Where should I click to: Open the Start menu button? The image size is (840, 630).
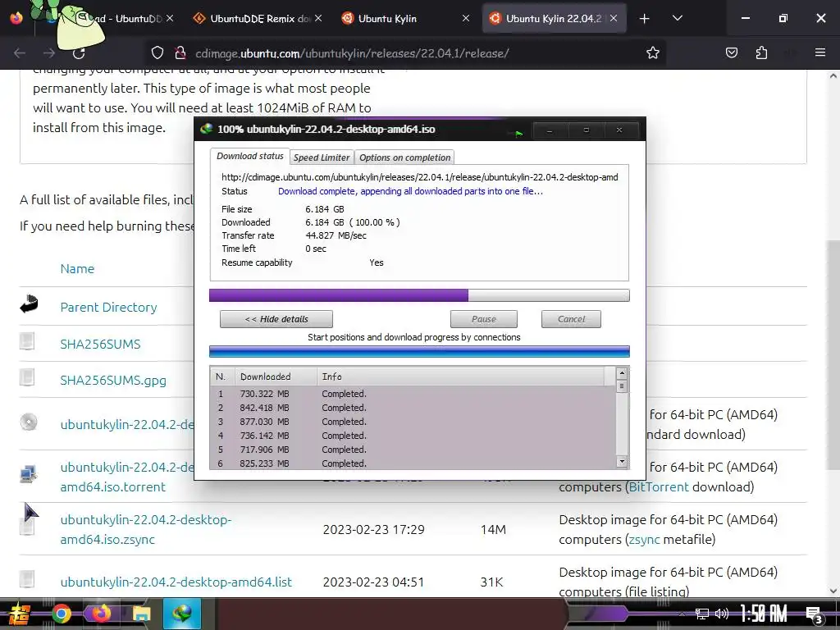click(x=20, y=614)
